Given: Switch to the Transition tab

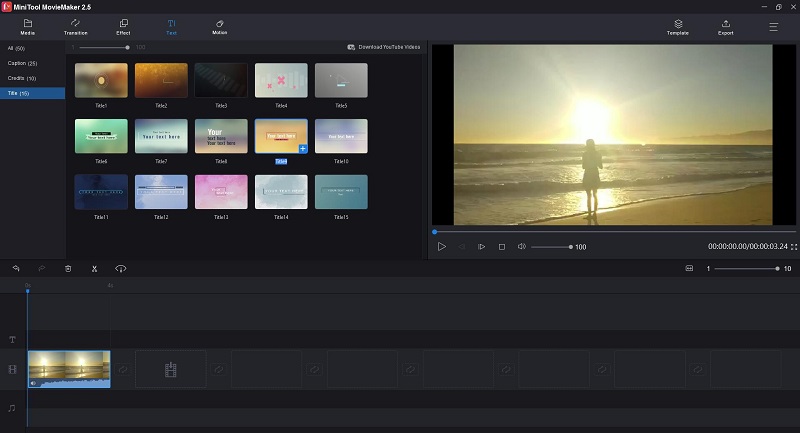Looking at the screenshot, I should (76, 27).
